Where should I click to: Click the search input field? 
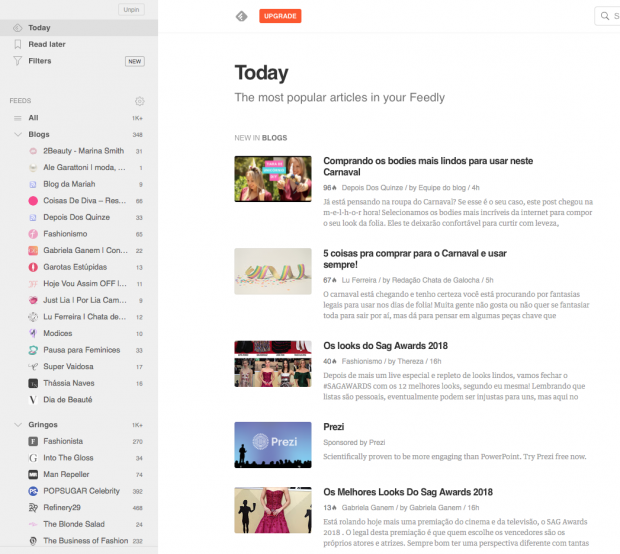(607, 16)
